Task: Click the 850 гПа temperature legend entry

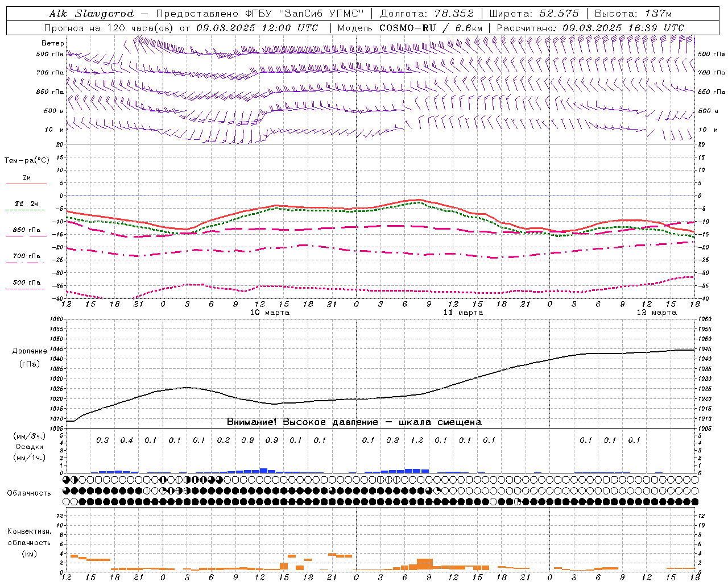Action: [27, 230]
